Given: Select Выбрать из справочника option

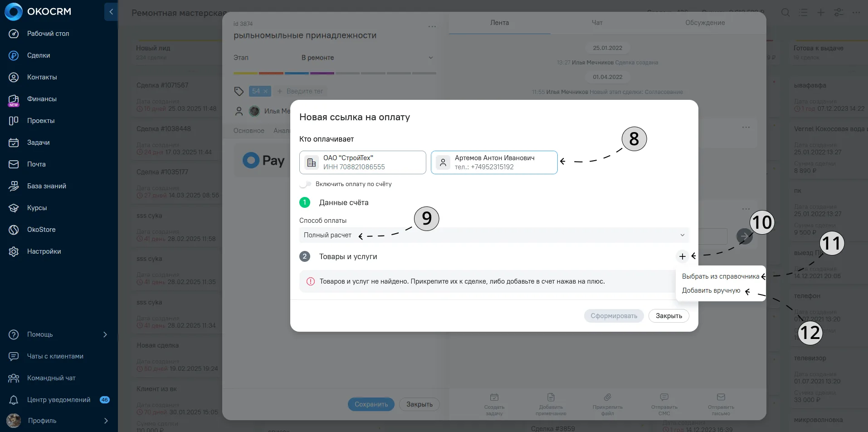Looking at the screenshot, I should point(720,276).
